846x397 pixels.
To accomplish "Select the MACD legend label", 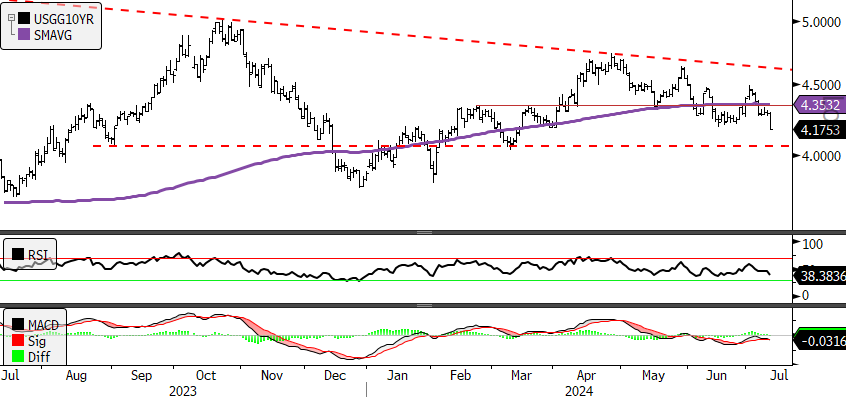I will point(44,325).
